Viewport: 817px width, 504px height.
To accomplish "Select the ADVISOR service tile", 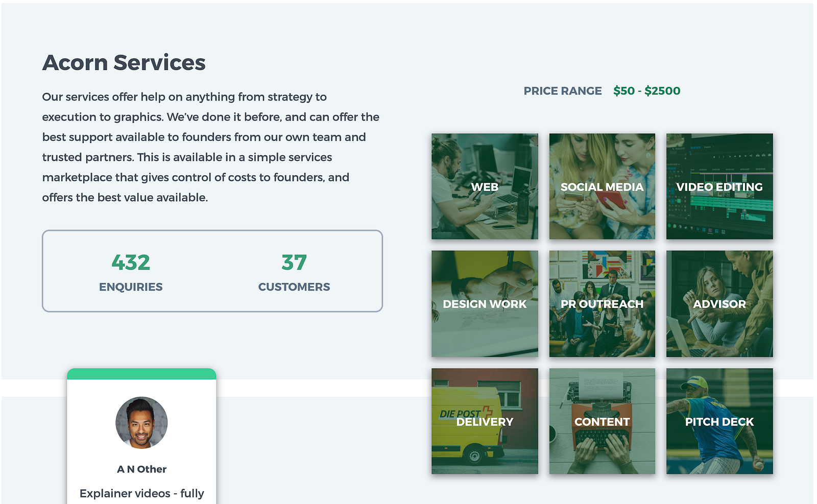I will [x=719, y=304].
